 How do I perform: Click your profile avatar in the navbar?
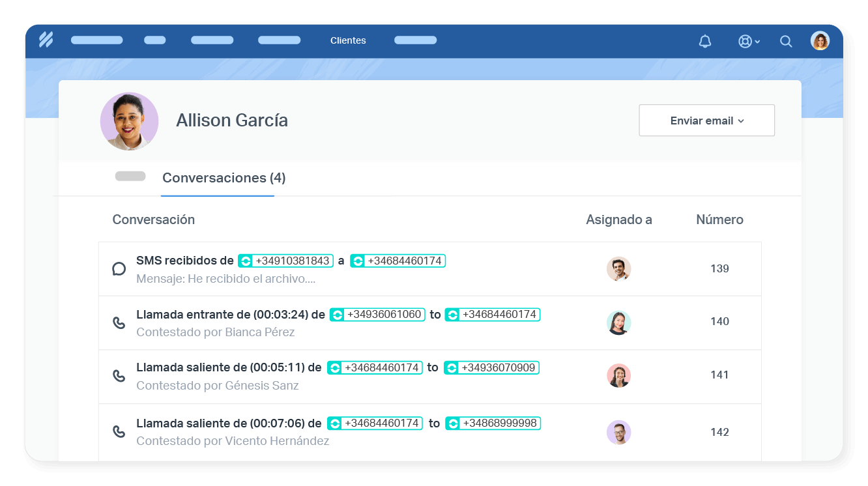[x=820, y=40]
